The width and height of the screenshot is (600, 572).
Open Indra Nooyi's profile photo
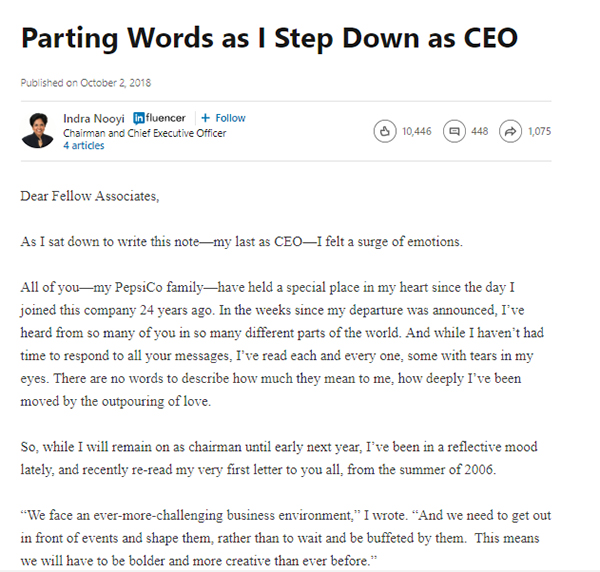coord(38,131)
